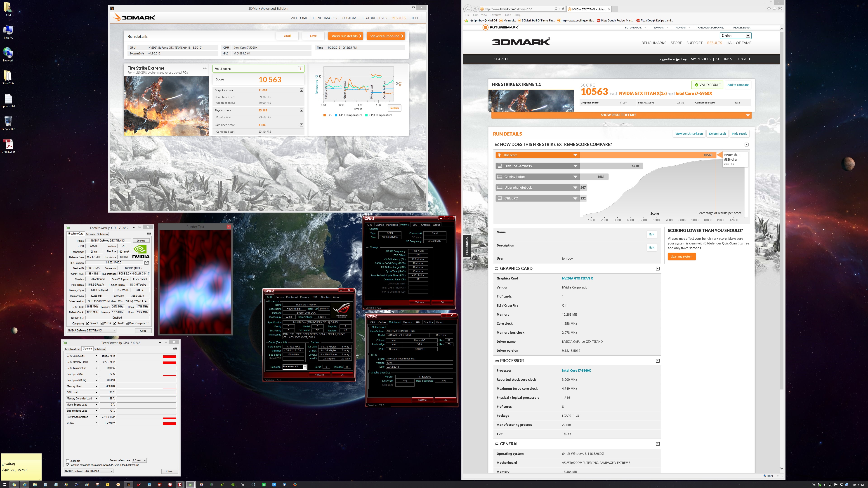
Task: Click add to favorites bar star icon
Action: pos(466,21)
